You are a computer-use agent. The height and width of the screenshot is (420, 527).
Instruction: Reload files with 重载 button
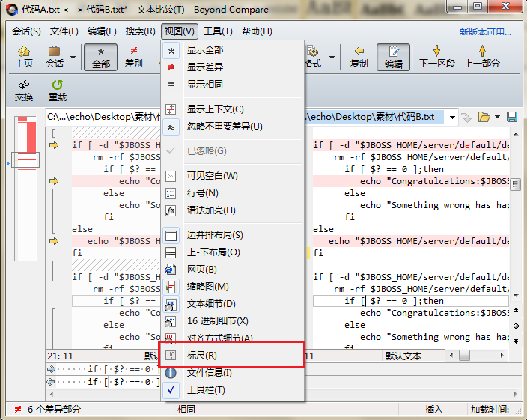point(58,91)
